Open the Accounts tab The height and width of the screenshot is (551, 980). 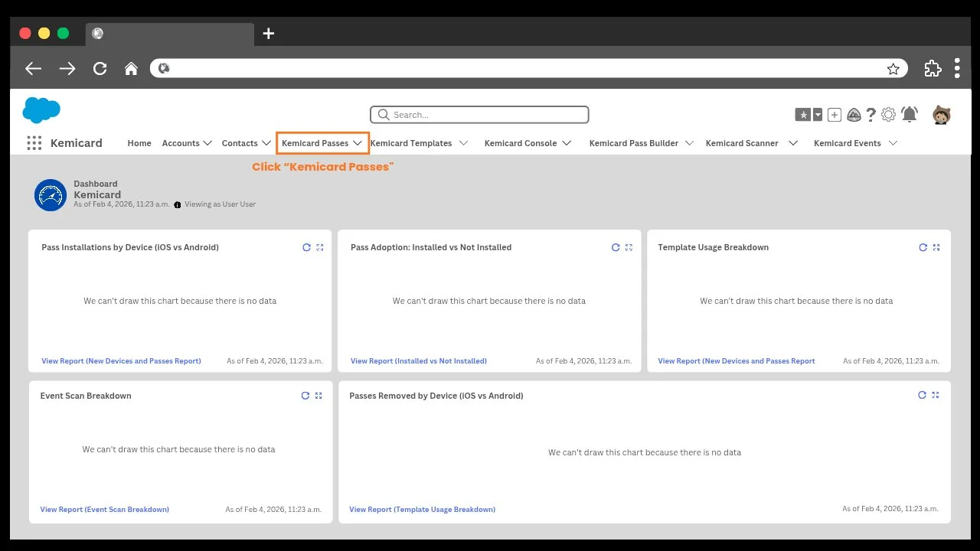(x=181, y=143)
